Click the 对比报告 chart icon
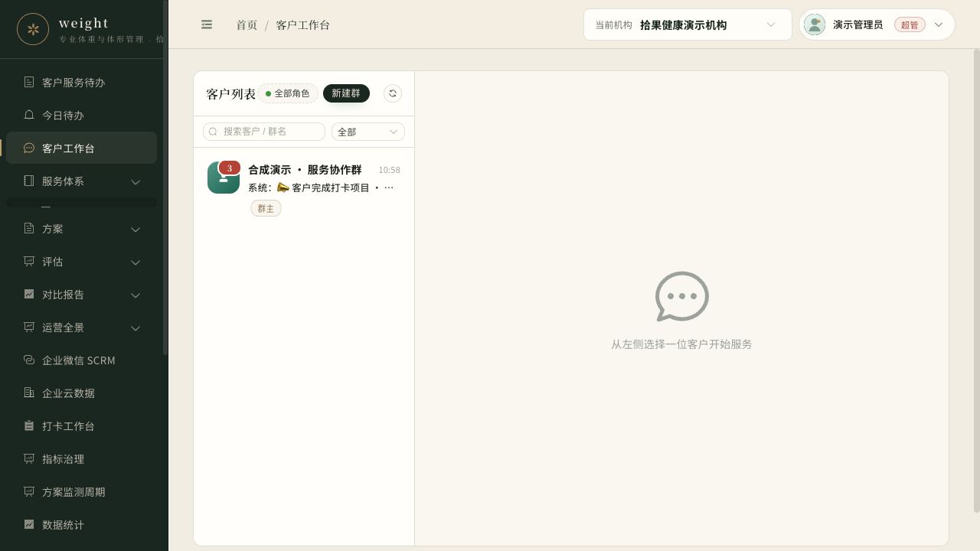Image resolution: width=980 pixels, height=551 pixels. coord(29,294)
